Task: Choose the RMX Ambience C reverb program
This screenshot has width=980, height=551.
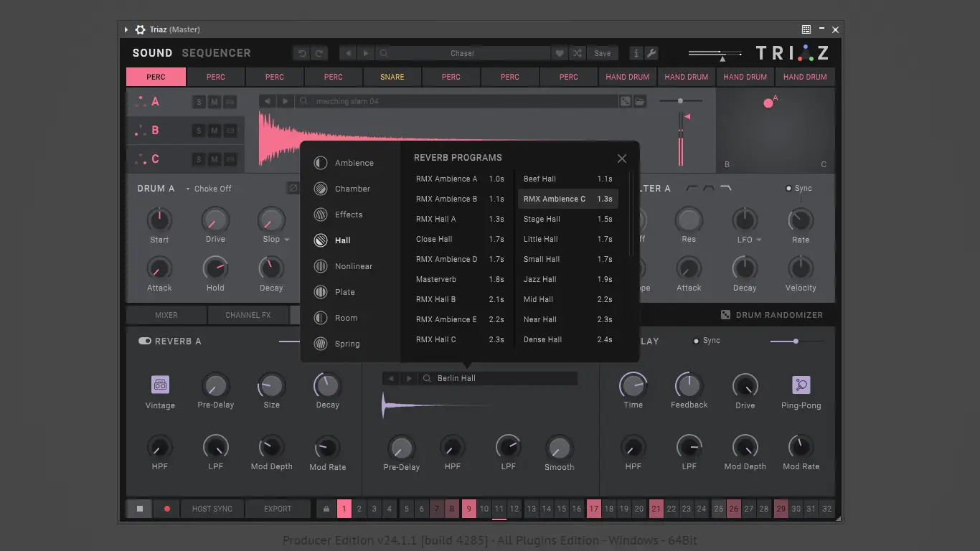Action: [x=567, y=199]
